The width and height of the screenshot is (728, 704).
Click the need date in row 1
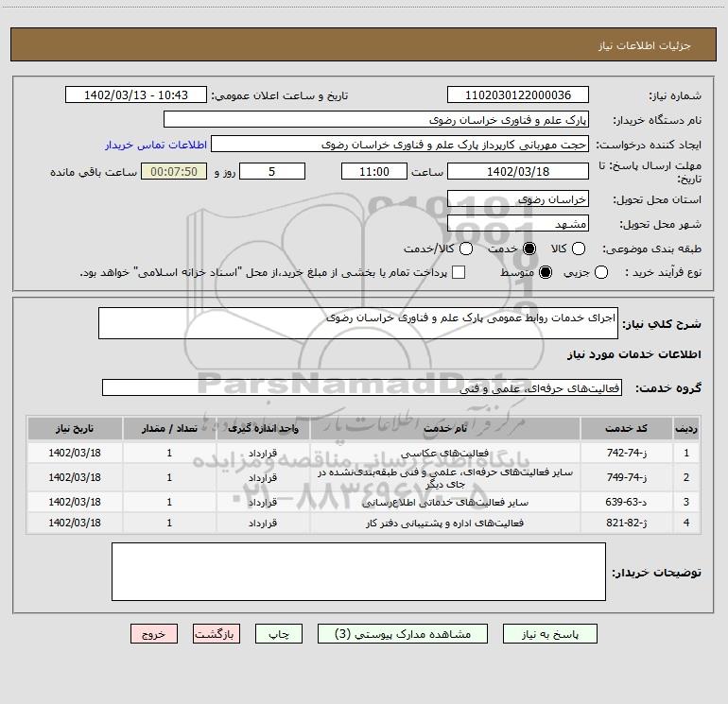point(75,453)
